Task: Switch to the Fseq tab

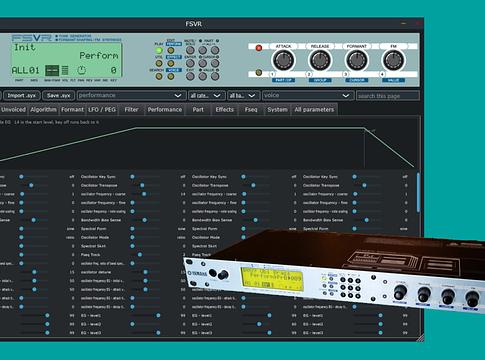Action: pos(251,110)
